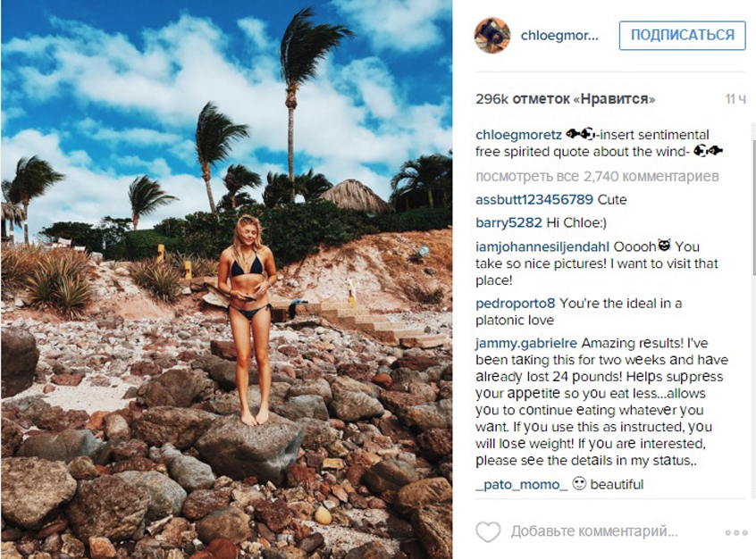Click the 11 ч timestamp
This screenshot has width=756, height=559.
735,99
